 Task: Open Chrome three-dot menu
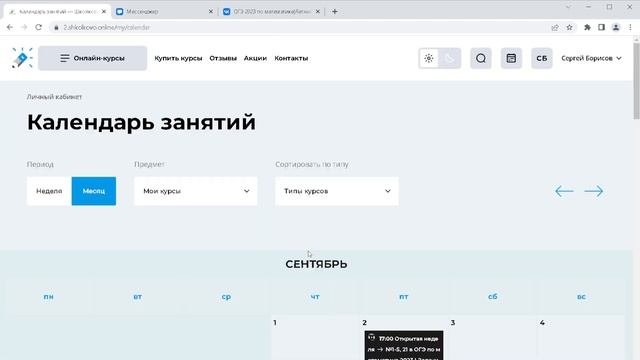(630, 27)
